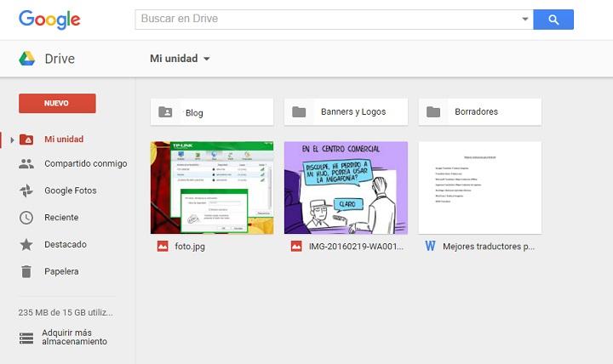Open the Papelera trash bin icon
The width and height of the screenshot is (613, 364).
[x=26, y=271]
